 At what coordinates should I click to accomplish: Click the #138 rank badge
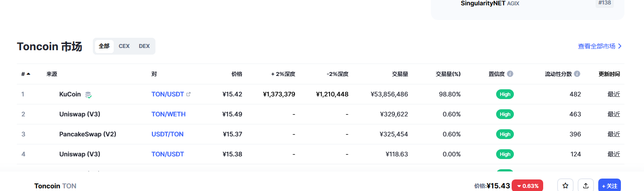pos(604,3)
